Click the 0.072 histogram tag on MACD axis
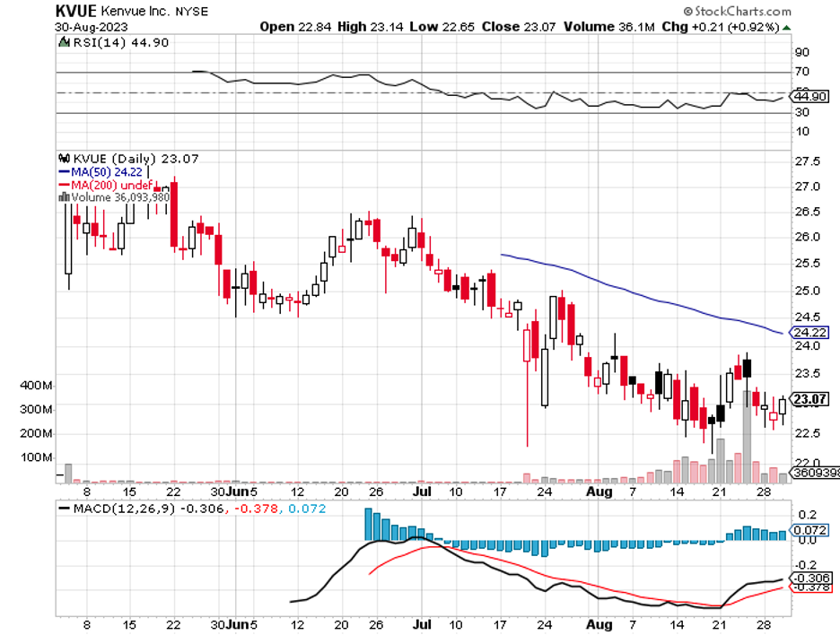 (x=811, y=531)
